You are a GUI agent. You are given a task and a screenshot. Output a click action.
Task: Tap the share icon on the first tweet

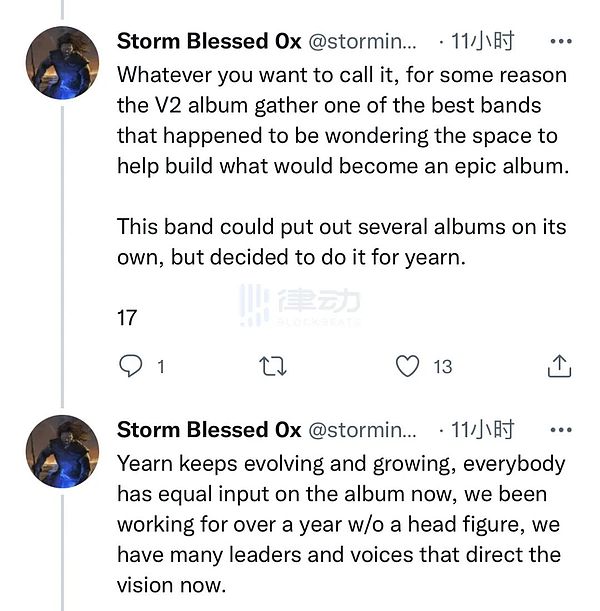click(558, 367)
